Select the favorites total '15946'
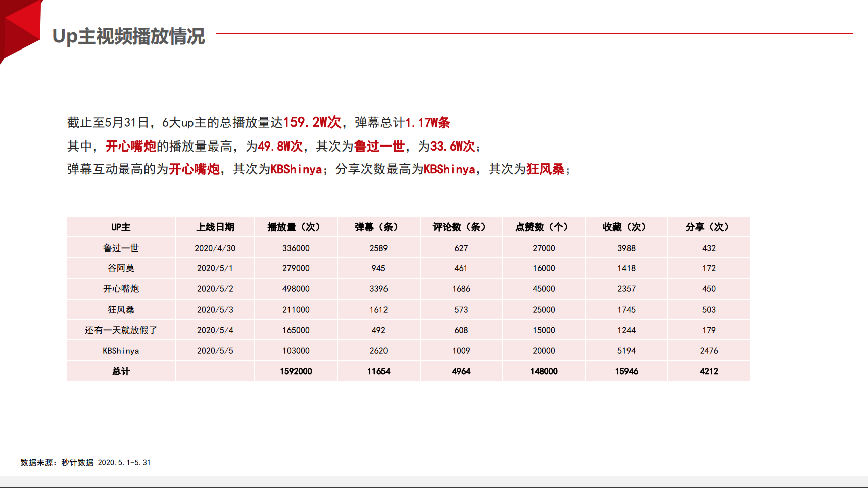The image size is (868, 488). (626, 371)
